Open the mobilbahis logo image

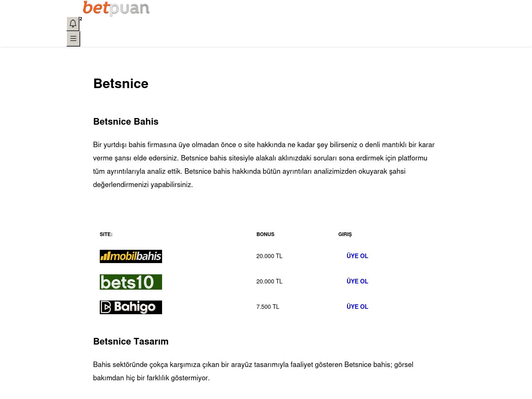[131, 256]
